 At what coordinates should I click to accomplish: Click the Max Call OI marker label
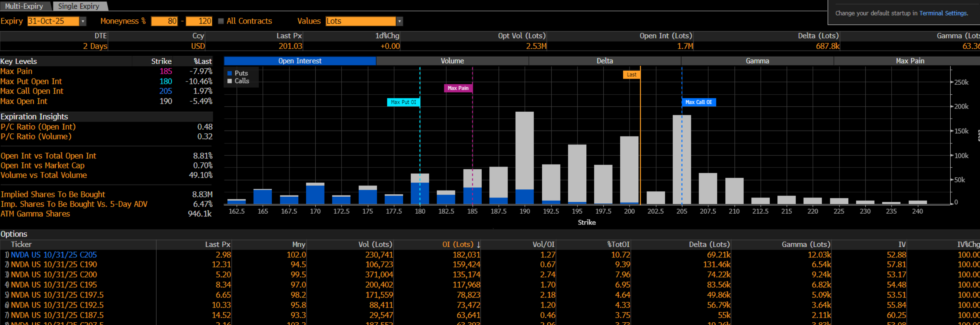click(x=699, y=102)
